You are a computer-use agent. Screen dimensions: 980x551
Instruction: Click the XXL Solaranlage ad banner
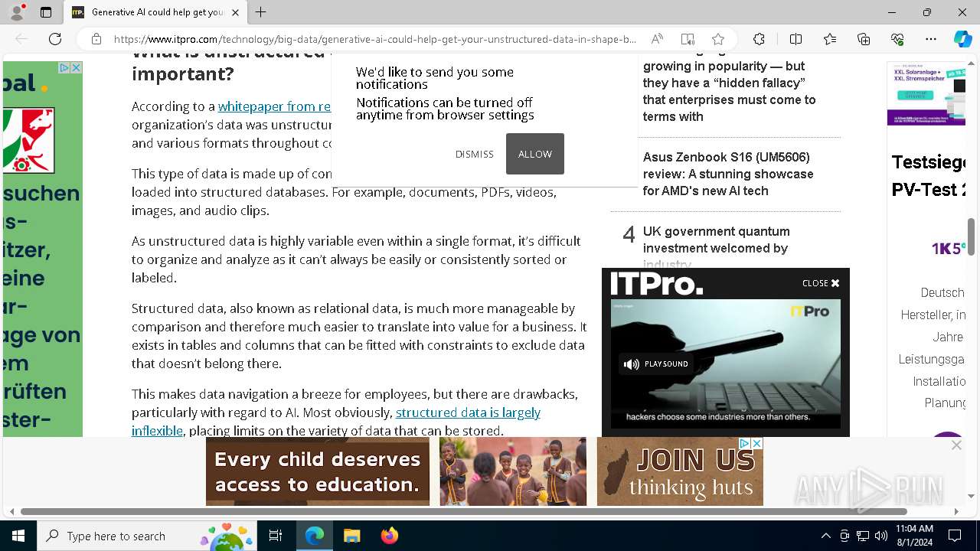click(x=926, y=93)
